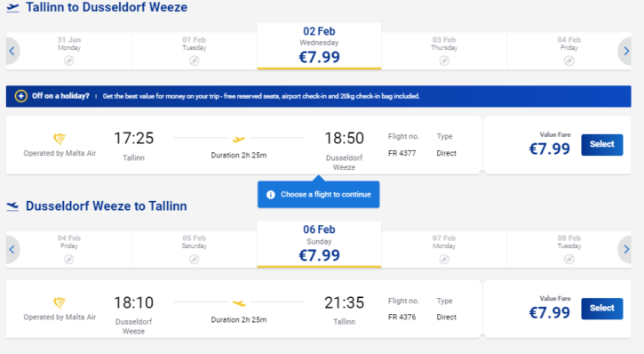The width and height of the screenshot is (644, 354).
Task: Click the no-flight icon under 31 Jan Monday
Action: pos(69,60)
